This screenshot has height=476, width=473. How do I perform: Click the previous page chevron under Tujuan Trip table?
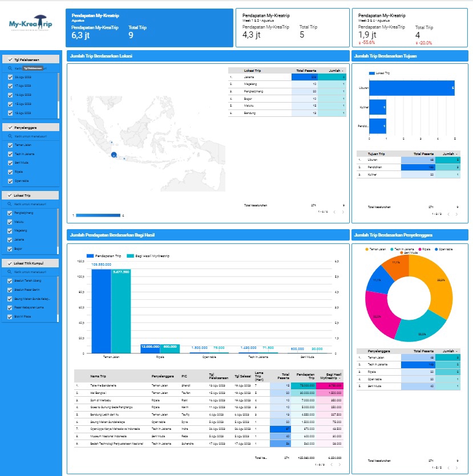tap(448, 214)
